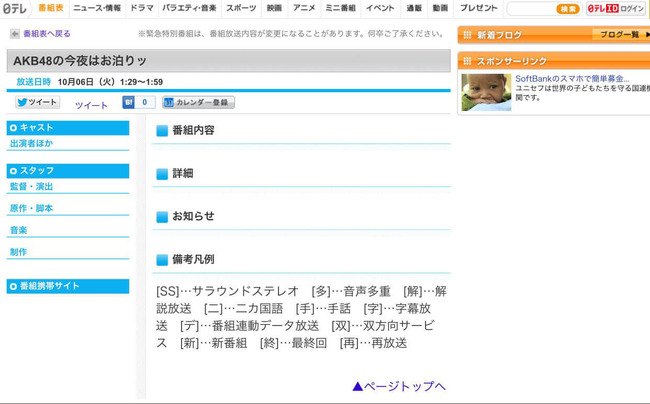This screenshot has height=404, width=650.
Task: Open the 番組表 tab
Action: (x=51, y=8)
